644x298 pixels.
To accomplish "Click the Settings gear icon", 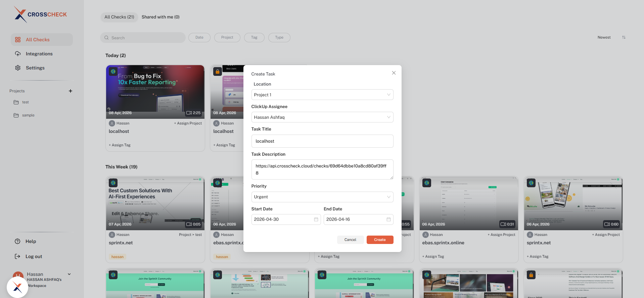I will (x=18, y=68).
